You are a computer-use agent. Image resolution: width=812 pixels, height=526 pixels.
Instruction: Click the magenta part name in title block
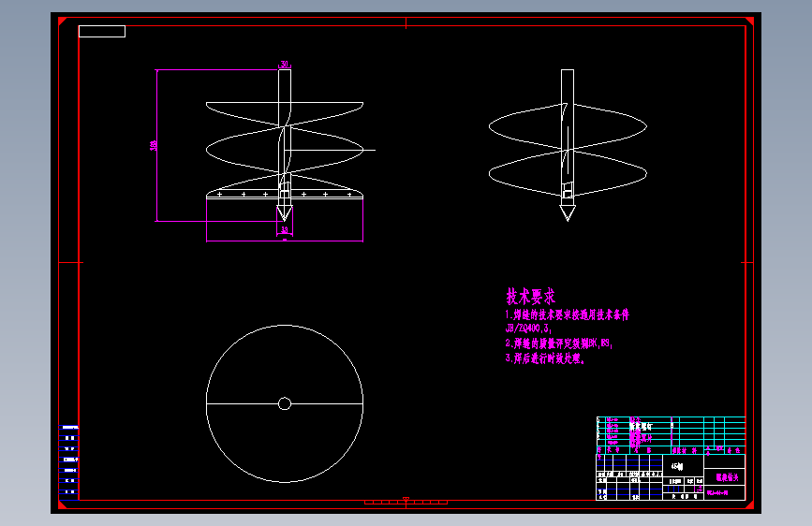(x=727, y=477)
